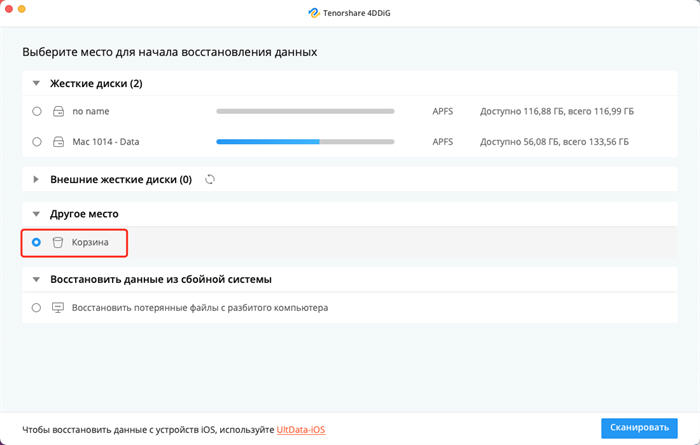
Task: Expand the Внешние жесткие диски section
Action: tap(36, 179)
